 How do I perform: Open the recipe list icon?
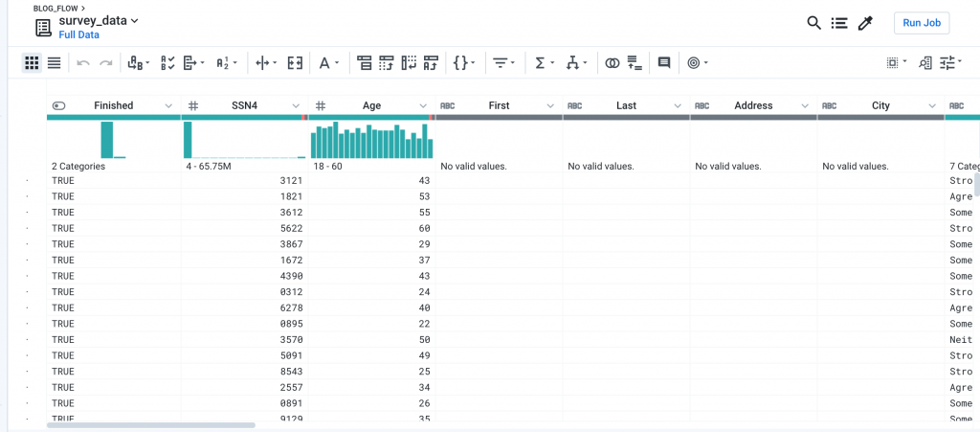click(x=838, y=23)
